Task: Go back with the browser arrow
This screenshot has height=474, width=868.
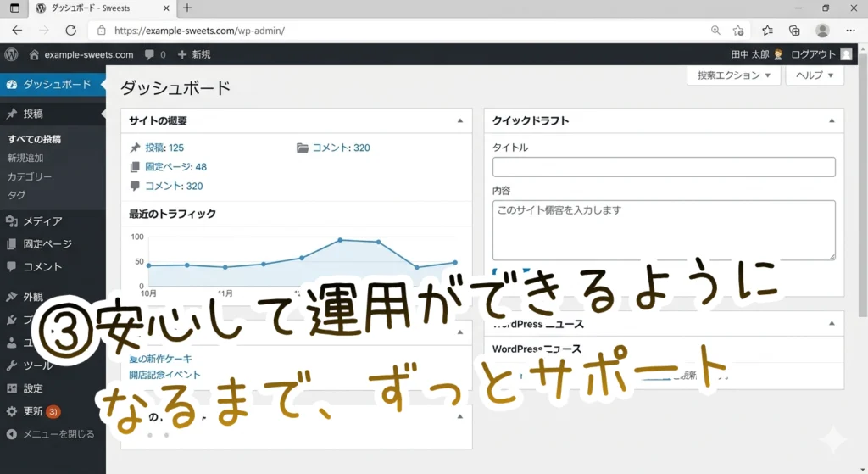Action: [x=17, y=31]
